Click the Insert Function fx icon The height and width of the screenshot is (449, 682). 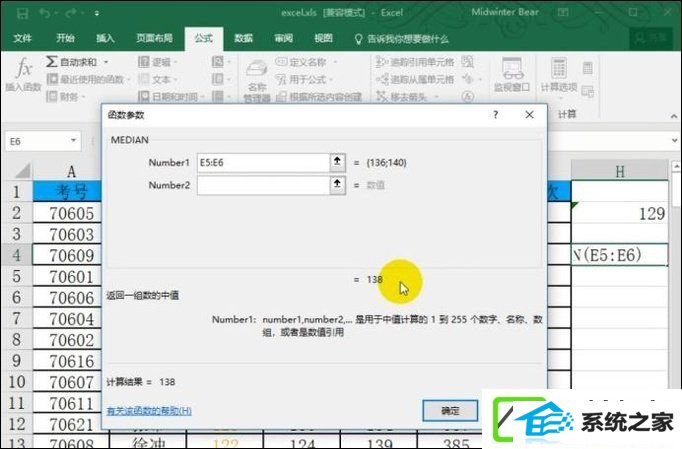point(23,69)
